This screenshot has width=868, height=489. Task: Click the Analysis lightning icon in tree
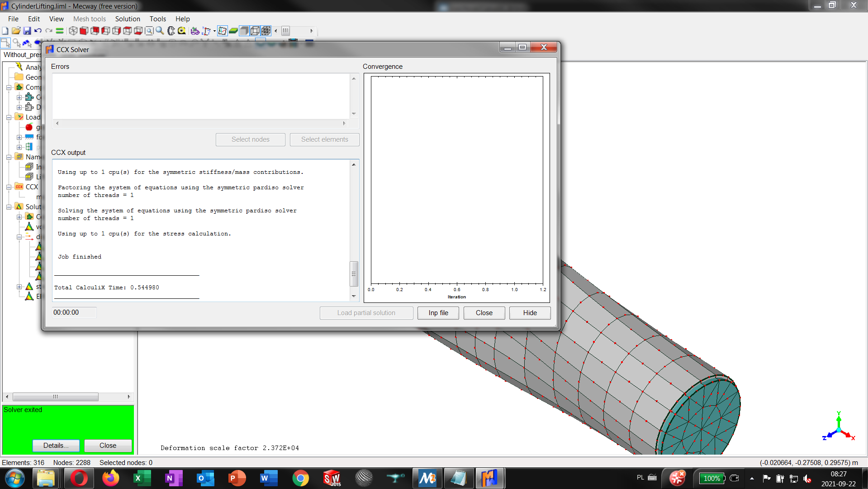tap(19, 67)
